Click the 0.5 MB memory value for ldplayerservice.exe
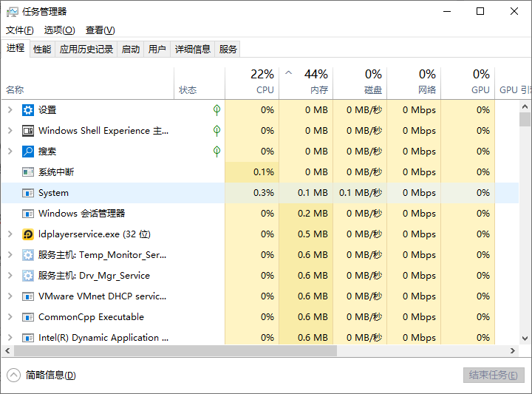Image resolution: width=532 pixels, height=394 pixels. [x=313, y=234]
